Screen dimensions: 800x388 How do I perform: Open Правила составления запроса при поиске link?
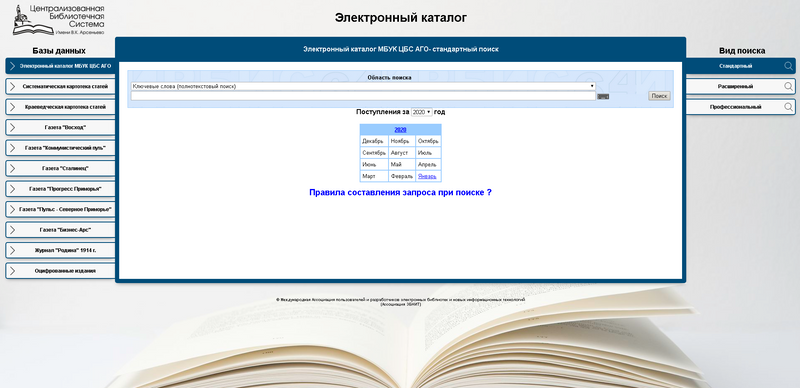point(401,192)
